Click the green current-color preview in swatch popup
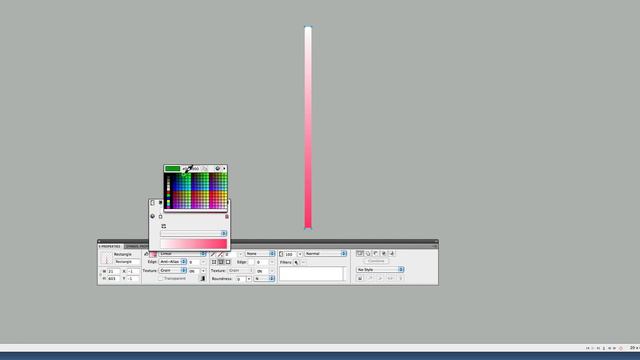The image size is (640, 360). pos(173,168)
